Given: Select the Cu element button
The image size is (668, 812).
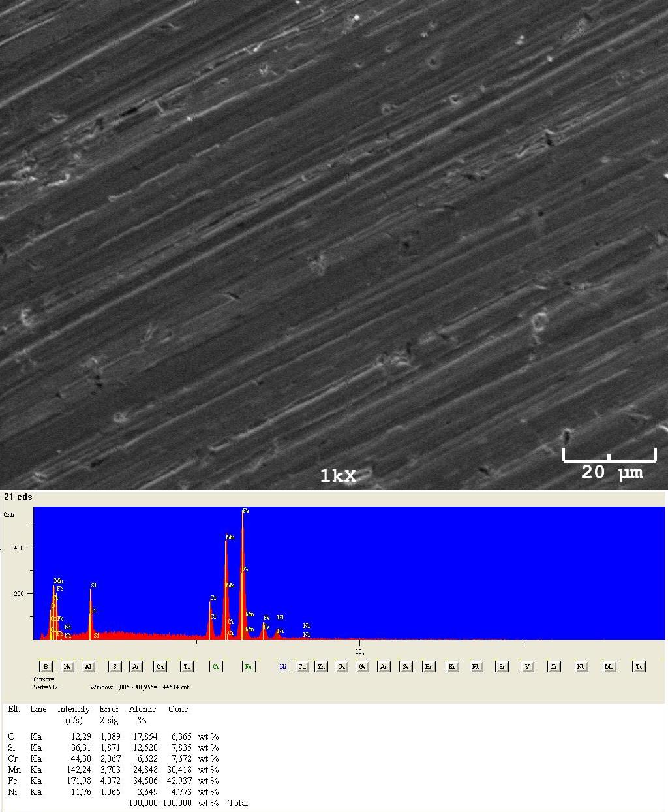Looking at the screenshot, I should (x=302, y=666).
